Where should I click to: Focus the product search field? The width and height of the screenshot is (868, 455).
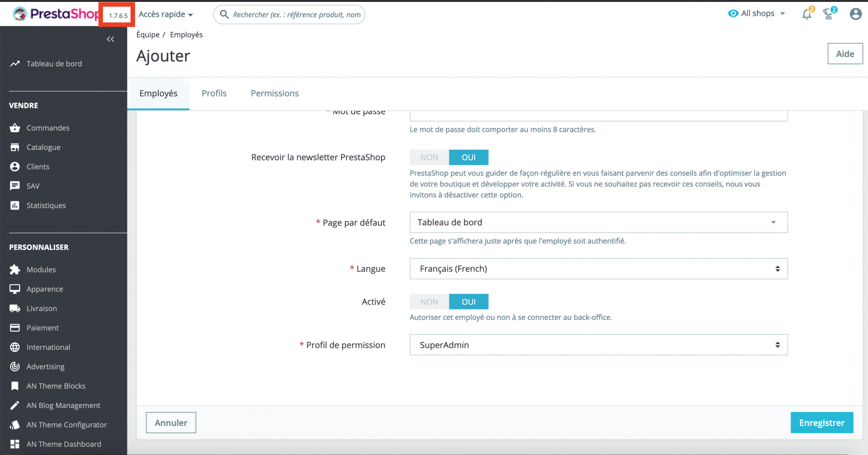pos(296,15)
